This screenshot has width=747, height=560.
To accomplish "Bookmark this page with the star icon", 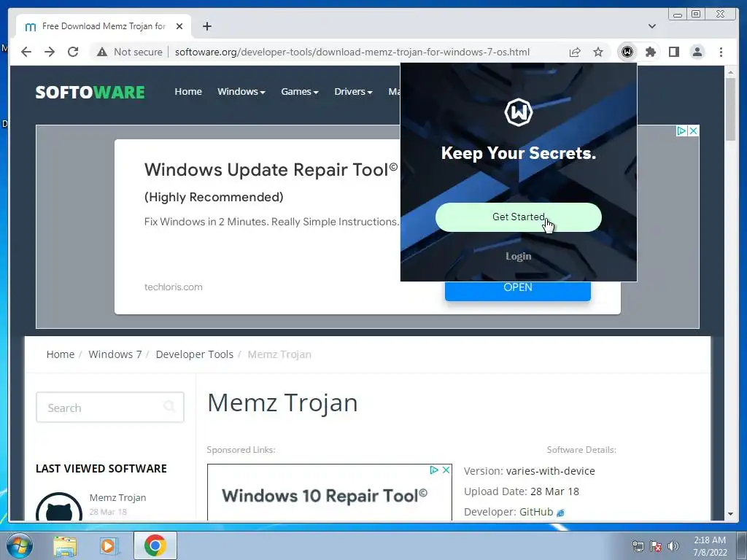I will tap(598, 52).
